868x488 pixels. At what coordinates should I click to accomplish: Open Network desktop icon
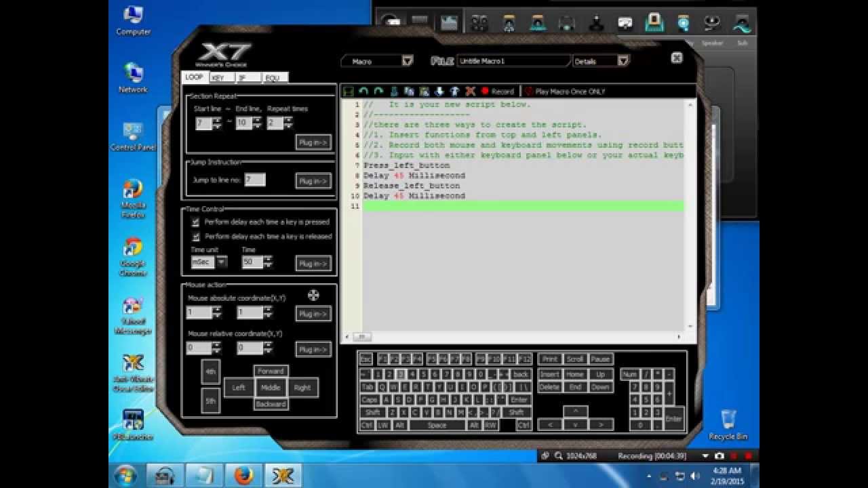pos(133,78)
